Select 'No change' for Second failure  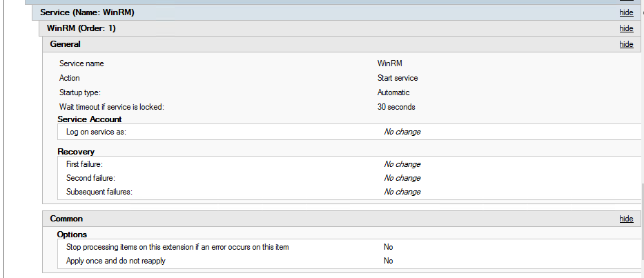coord(402,178)
